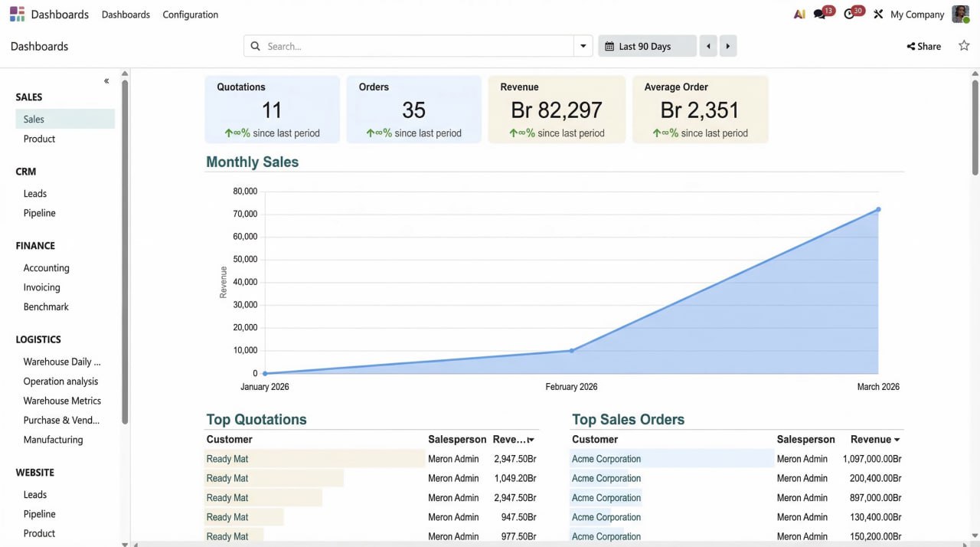Open the Dashboards menu item
Viewport: 980px width, 547px height.
126,15
